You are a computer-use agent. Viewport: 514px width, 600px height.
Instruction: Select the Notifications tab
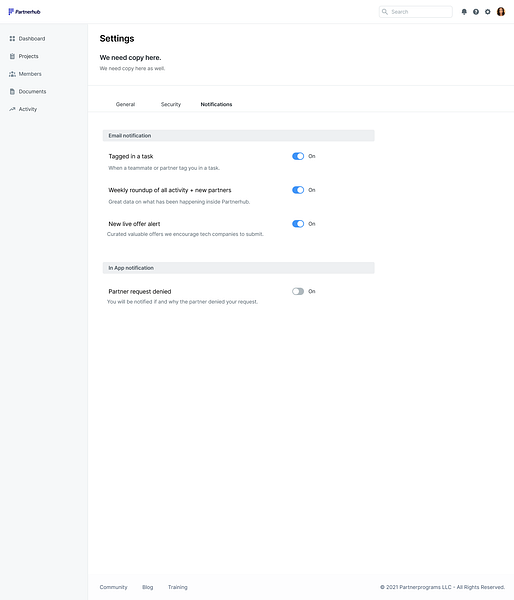(216, 104)
